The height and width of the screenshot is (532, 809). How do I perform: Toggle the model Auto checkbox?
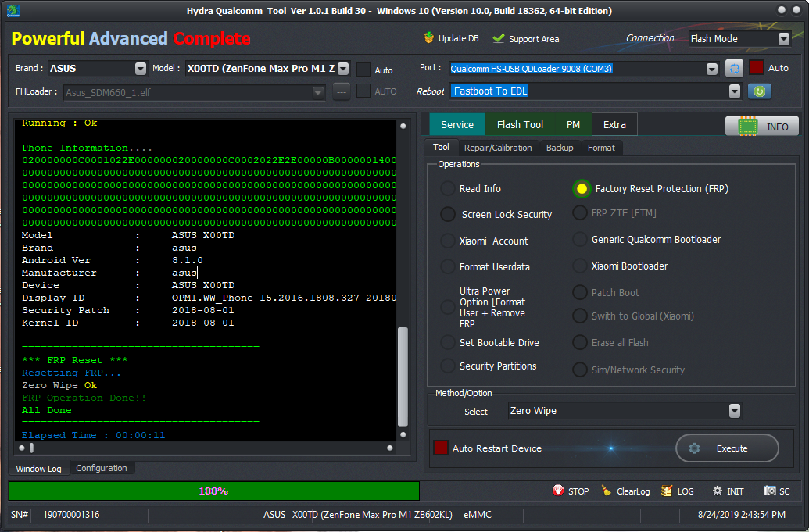point(363,70)
